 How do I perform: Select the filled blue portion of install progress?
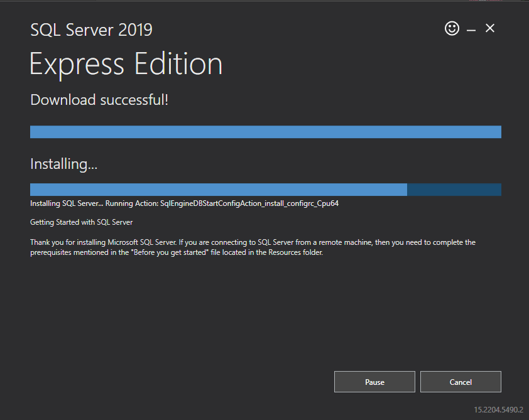(218, 188)
